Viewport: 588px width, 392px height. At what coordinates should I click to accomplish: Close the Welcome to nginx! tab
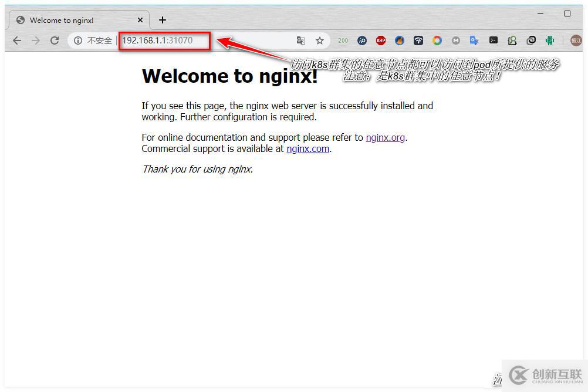tap(140, 21)
